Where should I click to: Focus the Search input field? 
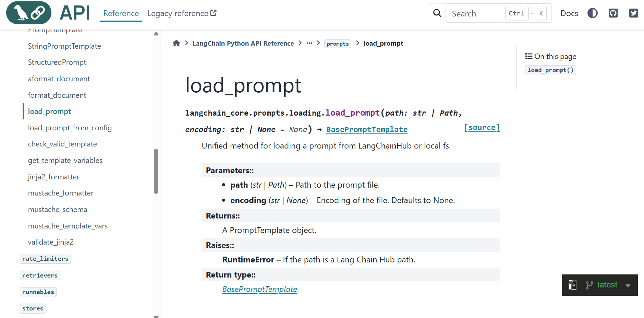click(499, 13)
